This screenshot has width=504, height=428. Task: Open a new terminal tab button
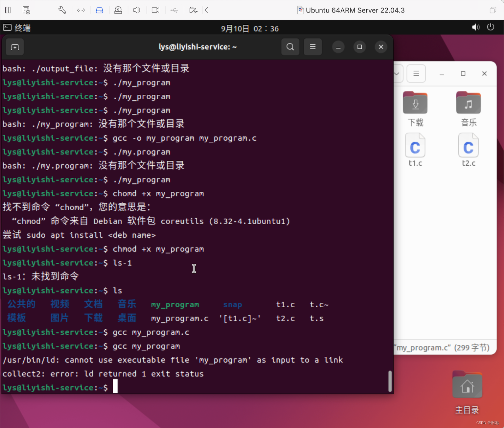click(15, 47)
